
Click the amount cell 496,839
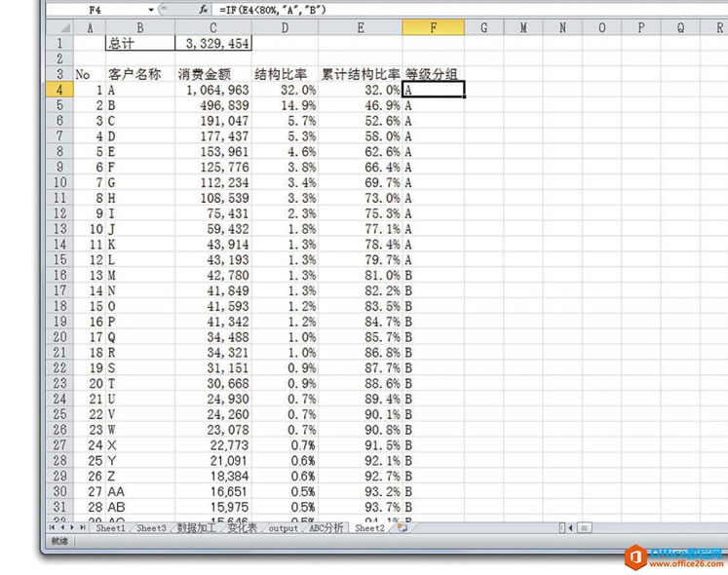[213, 105]
